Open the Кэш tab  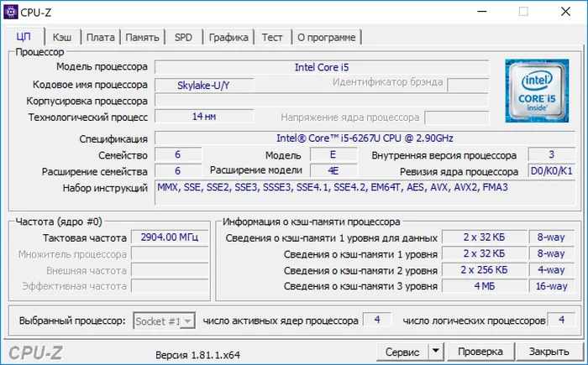coord(62,37)
